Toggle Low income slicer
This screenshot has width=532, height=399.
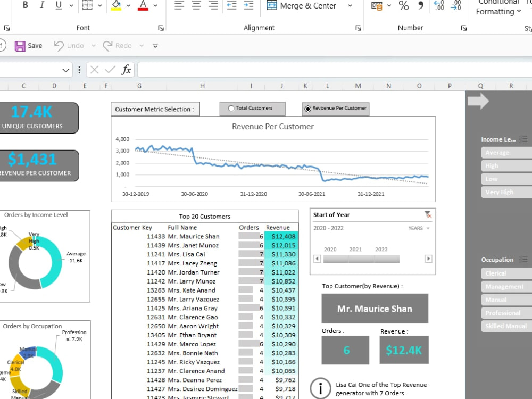coord(506,179)
